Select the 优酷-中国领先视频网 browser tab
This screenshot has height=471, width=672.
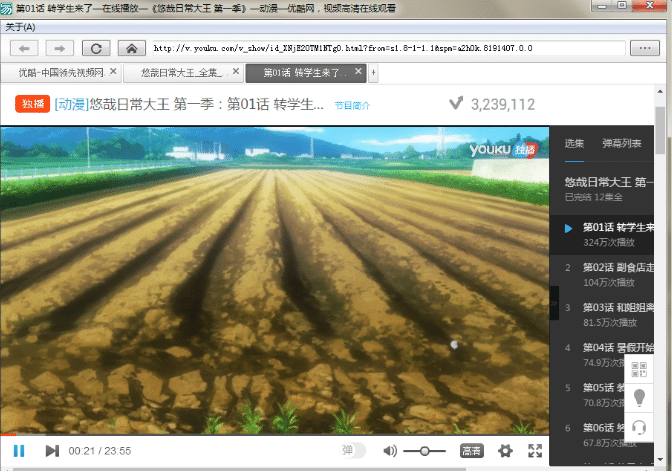[60, 73]
